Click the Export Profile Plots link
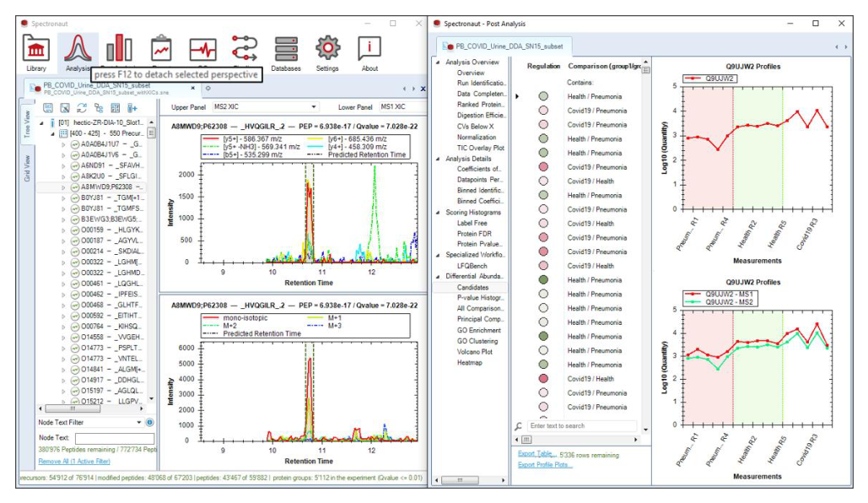Image resolution: width=868 pixels, height=503 pixels. pyautogui.click(x=545, y=465)
